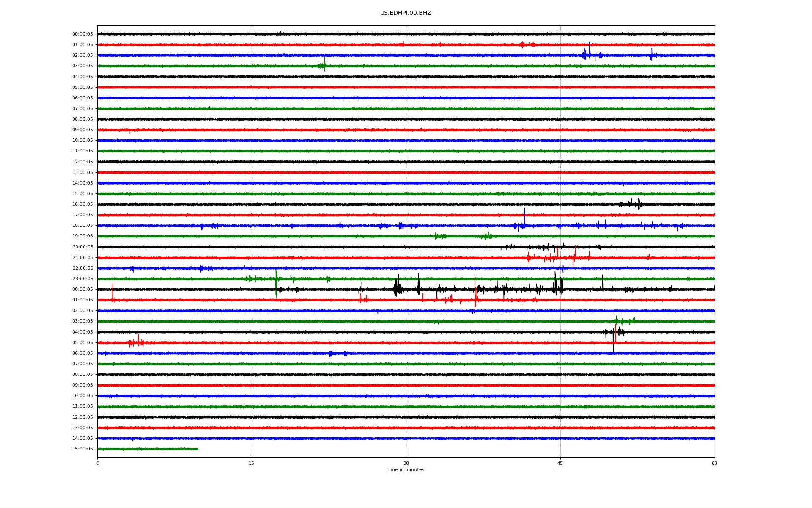This screenshot has height=508, width=812.
Task: Click the short green trace end on bottom row
Action: point(197,449)
